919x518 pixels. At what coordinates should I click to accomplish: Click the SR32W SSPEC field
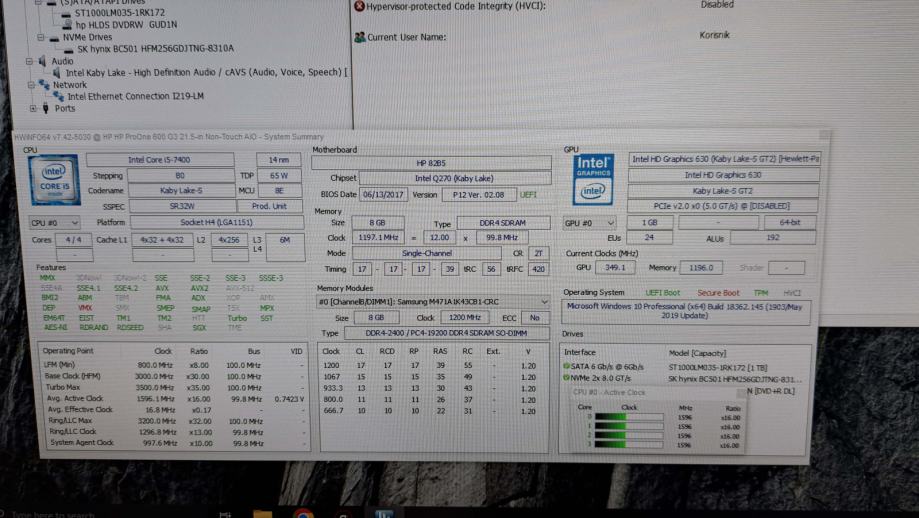[182, 206]
